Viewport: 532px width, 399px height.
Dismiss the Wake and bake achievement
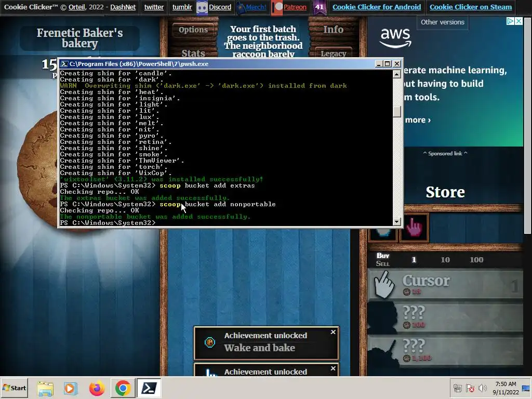coord(333,332)
